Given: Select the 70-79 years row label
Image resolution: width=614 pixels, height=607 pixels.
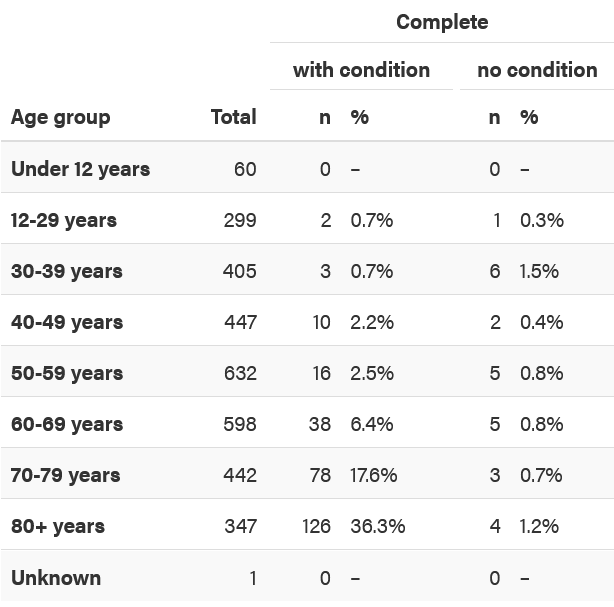Looking at the screenshot, I should (65, 475).
